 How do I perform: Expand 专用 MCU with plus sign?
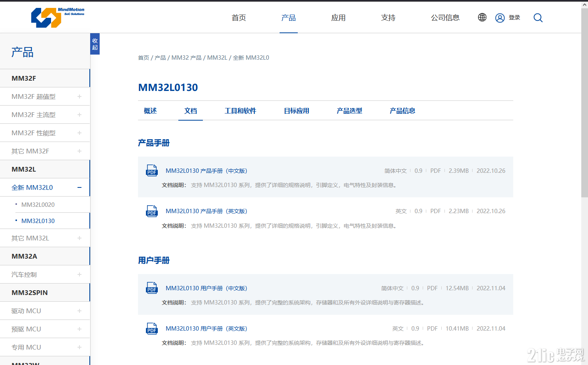[79, 347]
